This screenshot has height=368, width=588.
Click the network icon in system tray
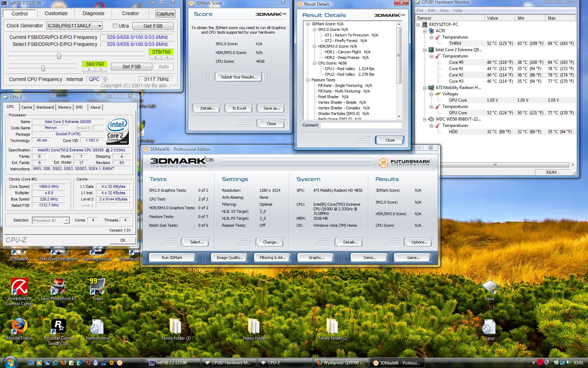(x=563, y=362)
